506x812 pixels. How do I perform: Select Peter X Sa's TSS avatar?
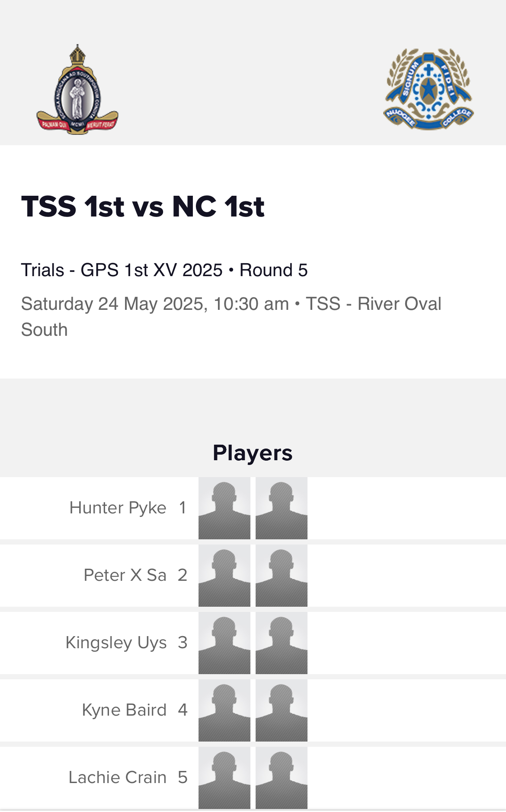tap(224, 576)
